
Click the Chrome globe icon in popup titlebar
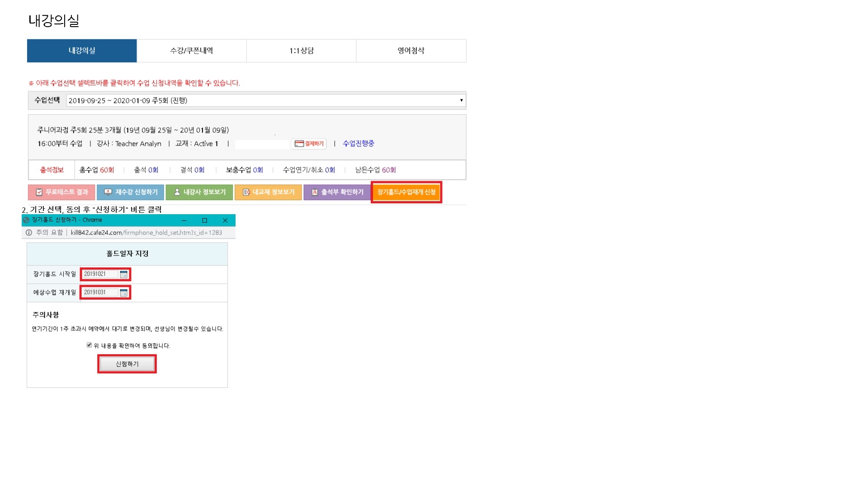(26, 220)
